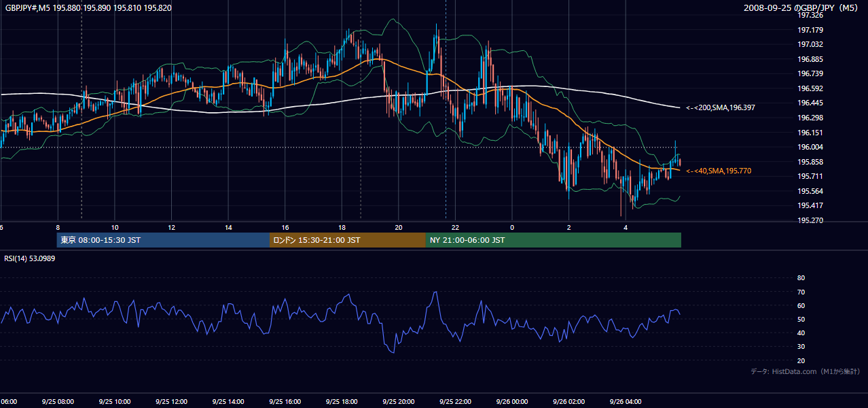Click the ロンドン 15:30-21:00 JST session bar
868x408 pixels.
[348, 240]
